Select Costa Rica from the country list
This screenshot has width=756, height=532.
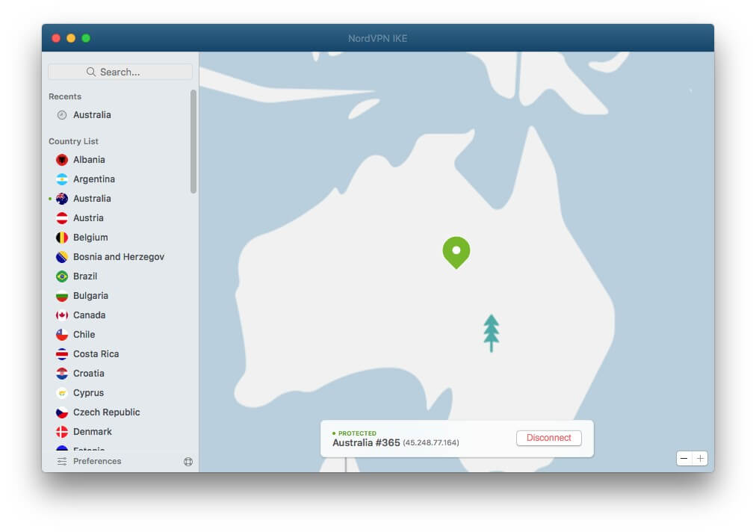pyautogui.click(x=96, y=354)
